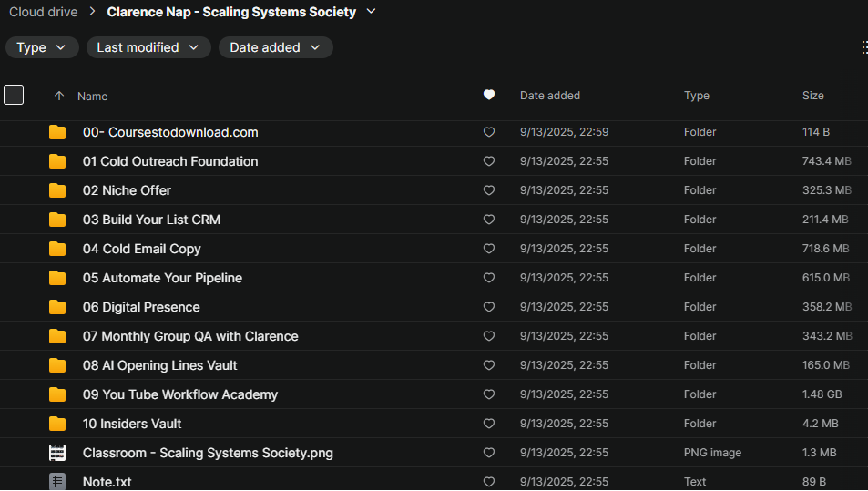This screenshot has width=868, height=491.
Task: Click the sort direction arrow beside Name
Action: pyautogui.click(x=59, y=96)
